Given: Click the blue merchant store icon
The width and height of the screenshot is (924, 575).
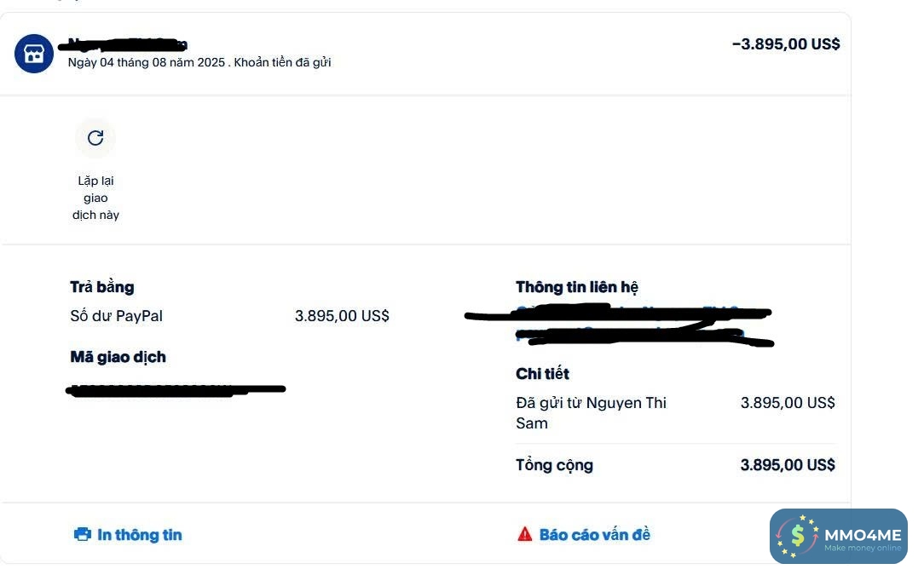Looking at the screenshot, I should [34, 55].
